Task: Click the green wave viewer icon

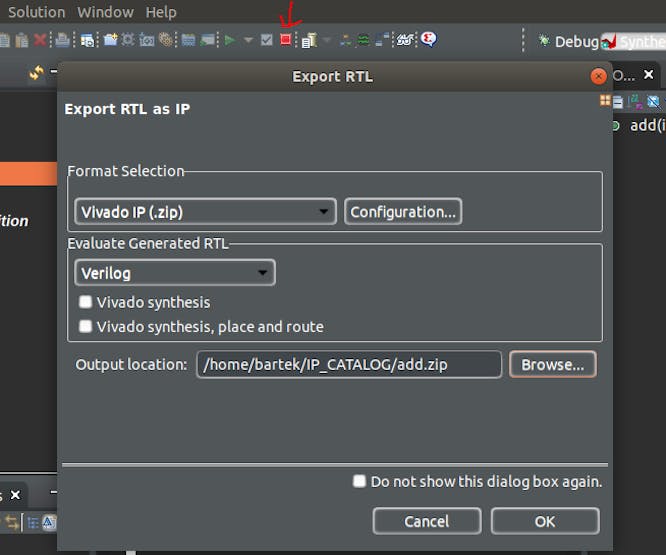Action: pos(363,40)
